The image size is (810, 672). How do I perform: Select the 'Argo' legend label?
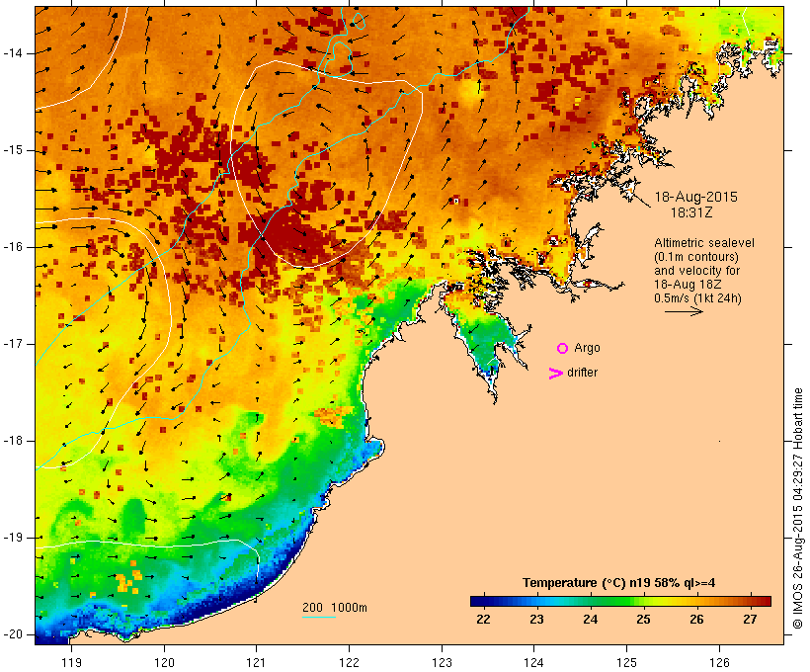tap(587, 348)
